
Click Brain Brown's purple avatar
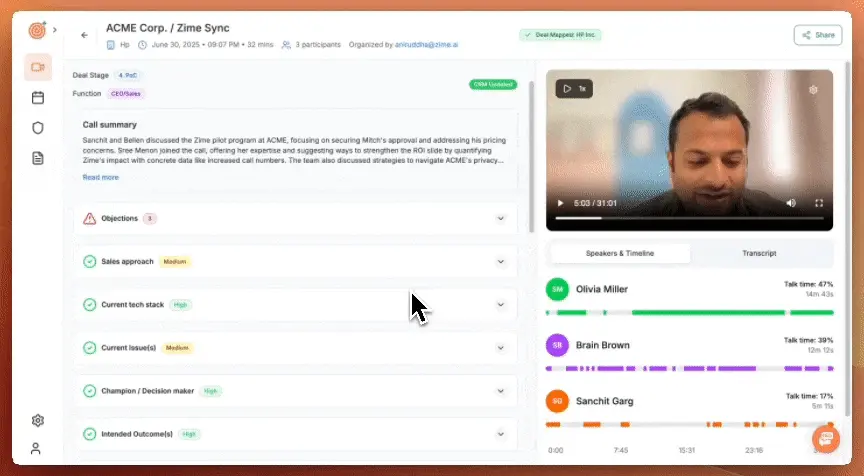557,345
